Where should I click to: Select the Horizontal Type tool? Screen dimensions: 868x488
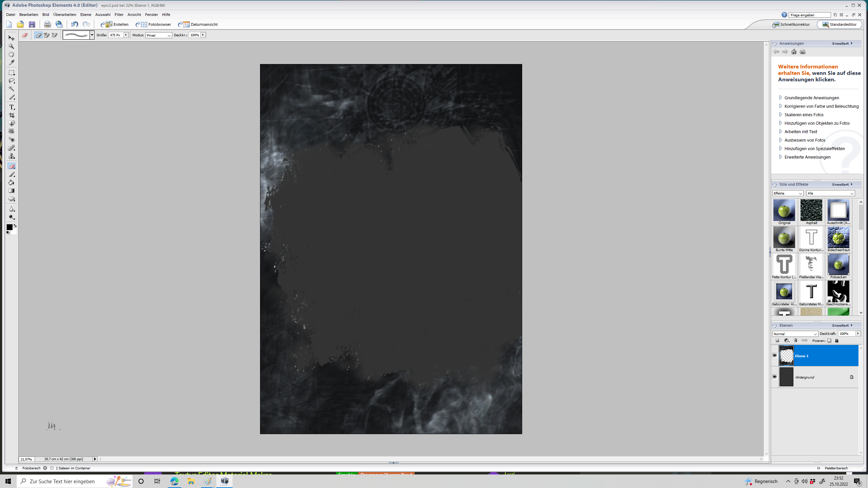pyautogui.click(x=12, y=107)
